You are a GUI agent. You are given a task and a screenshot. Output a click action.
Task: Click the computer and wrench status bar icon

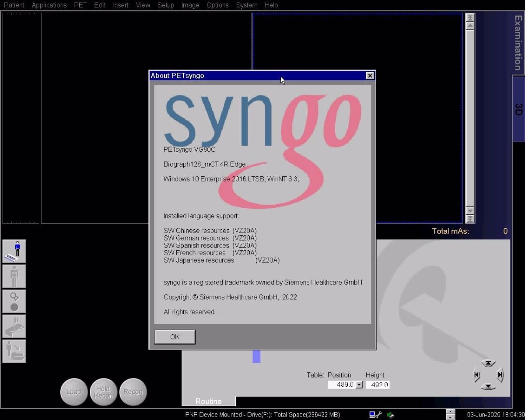click(x=375, y=414)
